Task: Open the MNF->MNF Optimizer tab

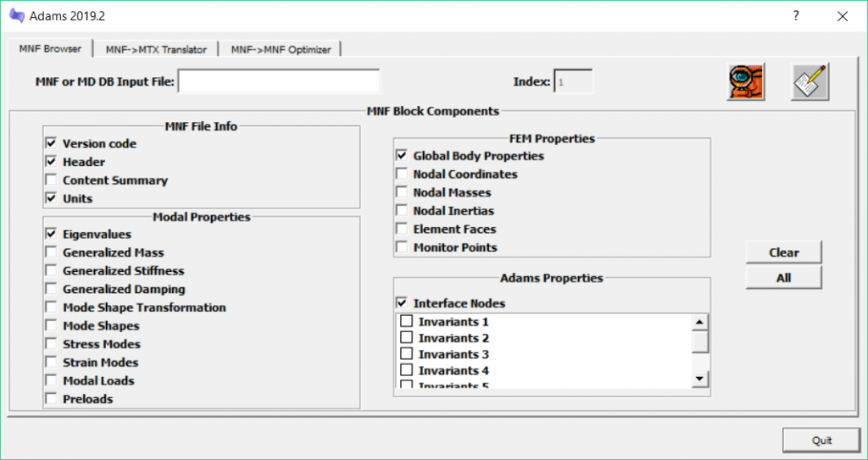Action: click(281, 50)
